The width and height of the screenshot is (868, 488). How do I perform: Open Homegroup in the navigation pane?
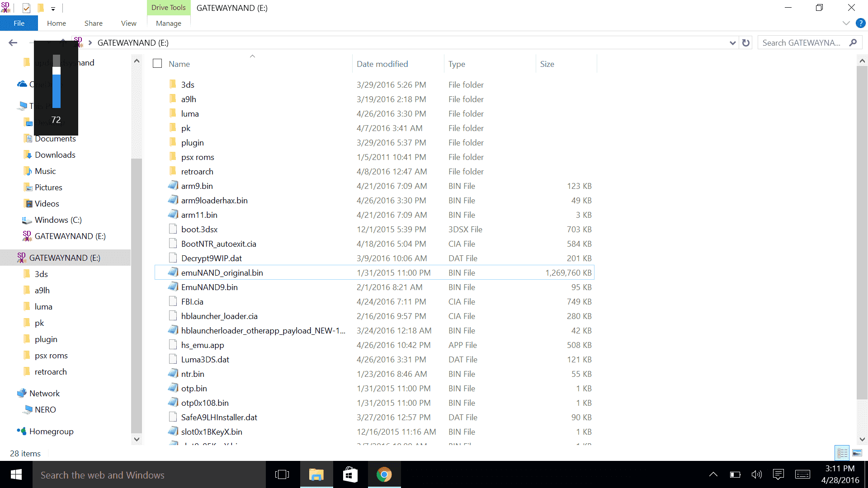click(x=52, y=432)
